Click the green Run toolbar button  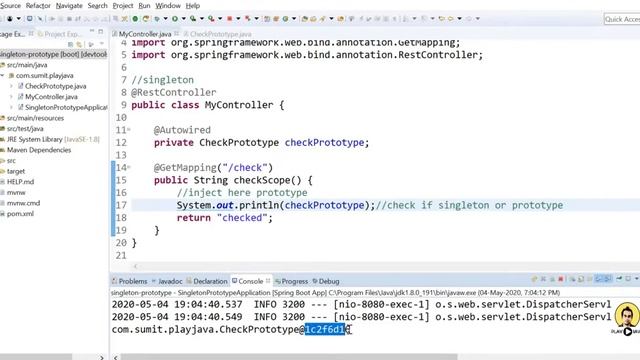175,19
